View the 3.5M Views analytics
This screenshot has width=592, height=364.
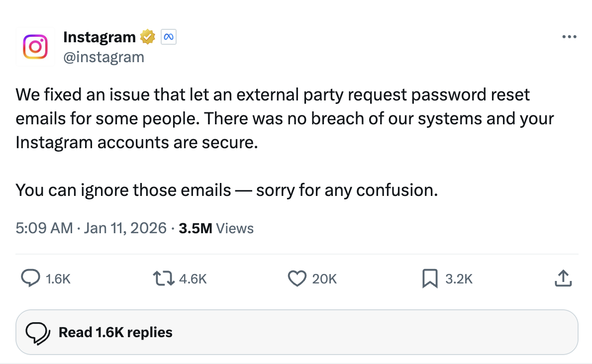click(x=216, y=228)
